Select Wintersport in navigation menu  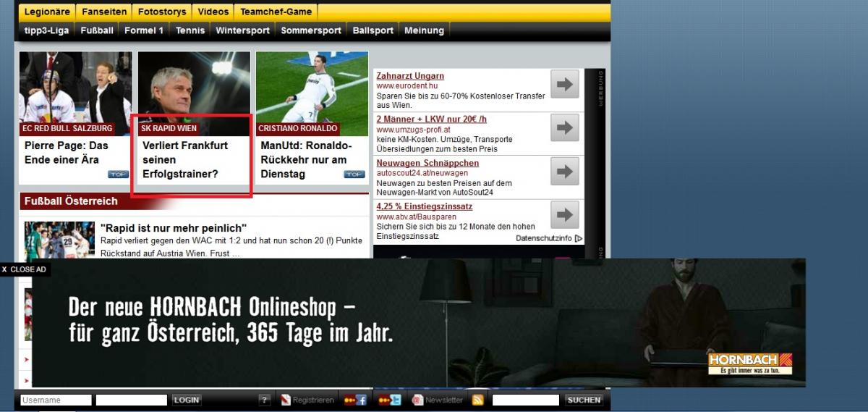[x=243, y=30]
